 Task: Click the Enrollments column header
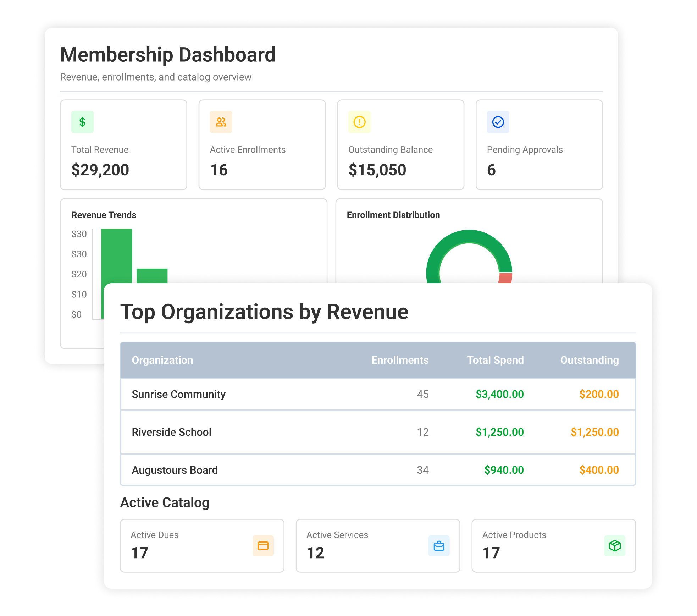click(x=399, y=360)
